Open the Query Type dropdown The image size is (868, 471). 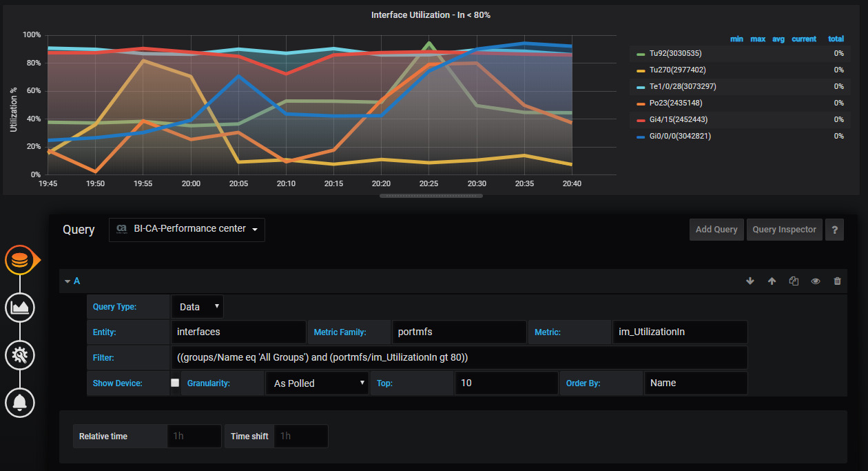pyautogui.click(x=196, y=306)
